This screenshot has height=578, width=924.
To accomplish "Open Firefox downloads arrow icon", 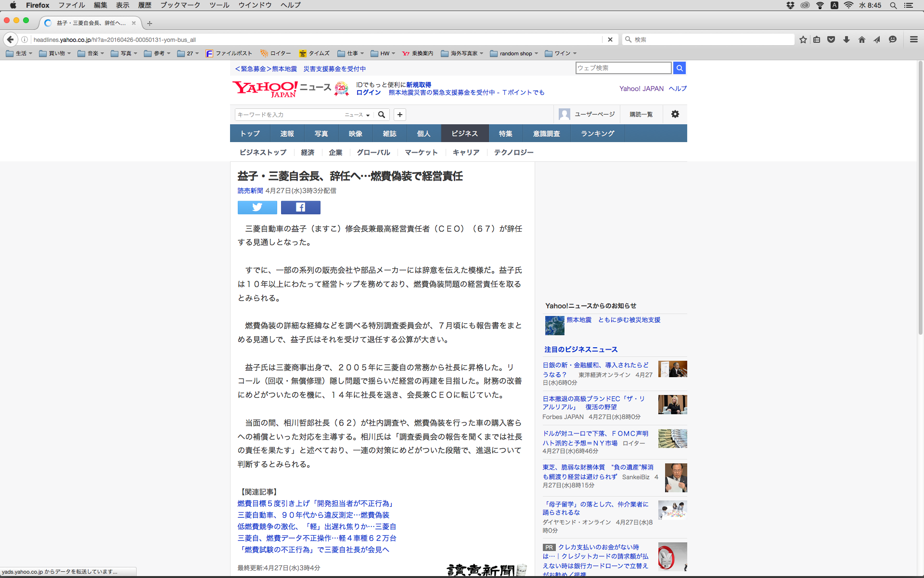I will click(x=846, y=39).
